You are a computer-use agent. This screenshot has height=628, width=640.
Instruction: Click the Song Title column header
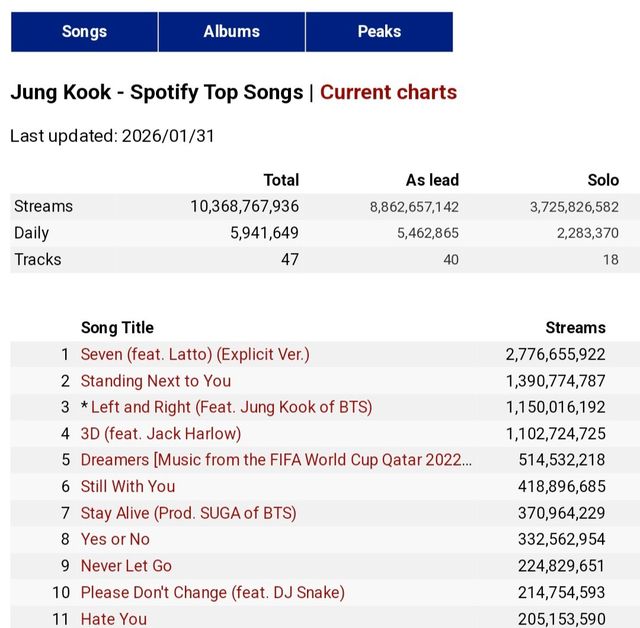117,328
